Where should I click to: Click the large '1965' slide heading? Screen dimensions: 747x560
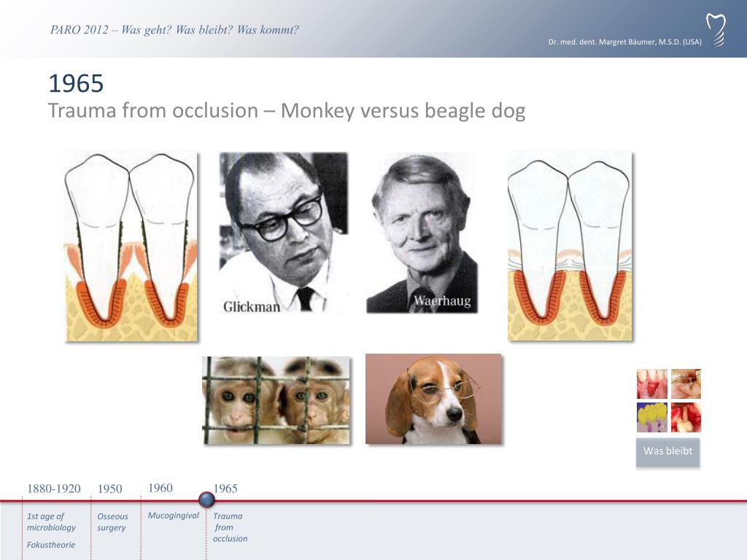pyautogui.click(x=76, y=84)
